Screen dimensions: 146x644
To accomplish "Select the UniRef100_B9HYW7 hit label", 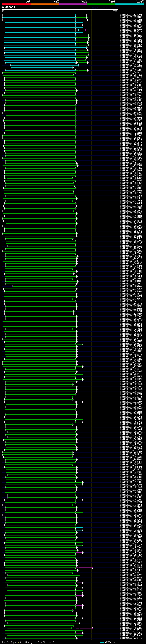I will pos(131,30).
